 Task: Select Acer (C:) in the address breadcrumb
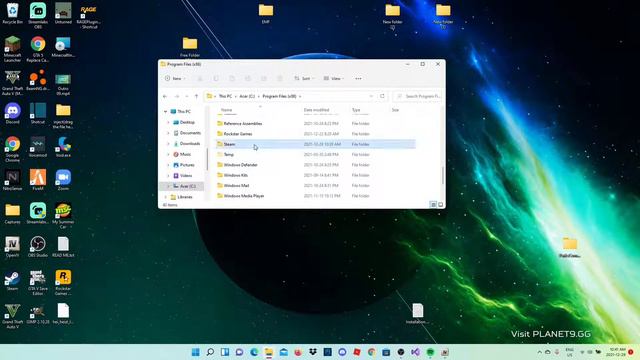click(x=247, y=96)
